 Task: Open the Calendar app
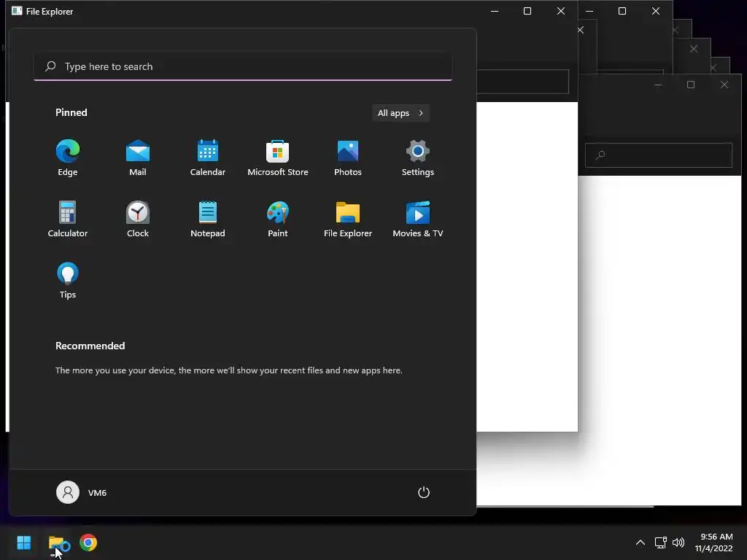pyautogui.click(x=208, y=158)
